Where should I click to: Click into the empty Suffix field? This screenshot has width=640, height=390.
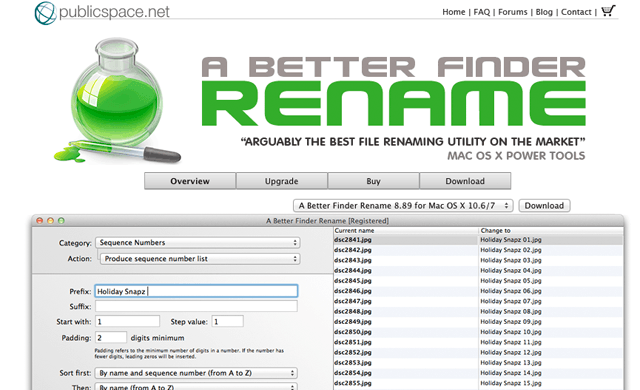[196, 306]
